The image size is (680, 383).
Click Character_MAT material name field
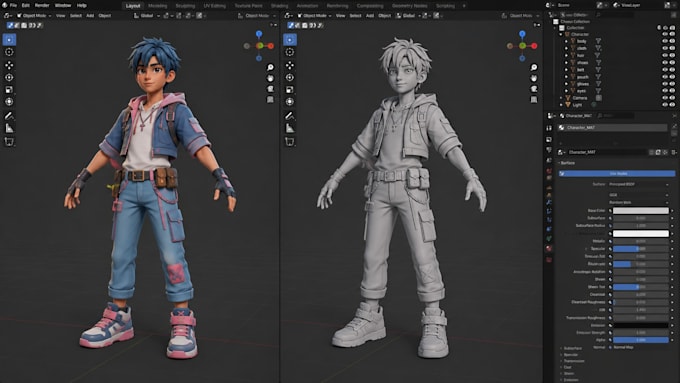pos(607,152)
